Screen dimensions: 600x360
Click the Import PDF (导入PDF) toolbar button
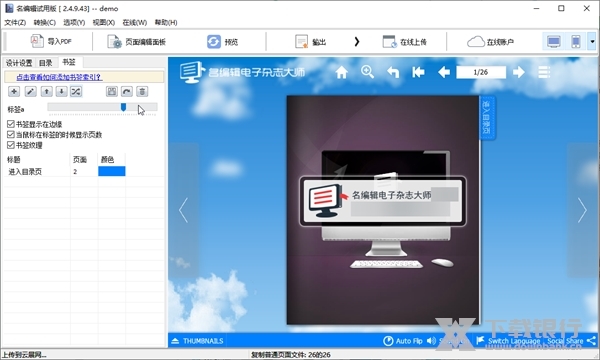coord(51,41)
